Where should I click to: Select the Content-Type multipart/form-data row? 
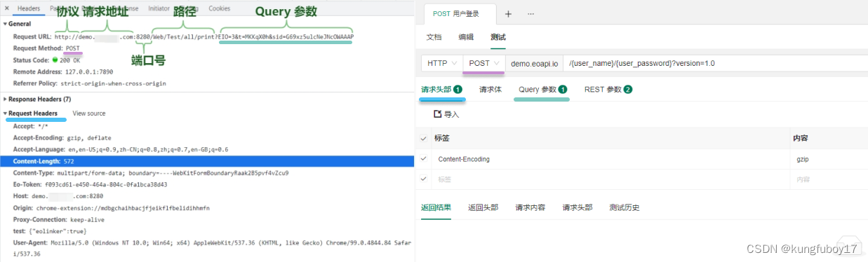tap(151, 173)
